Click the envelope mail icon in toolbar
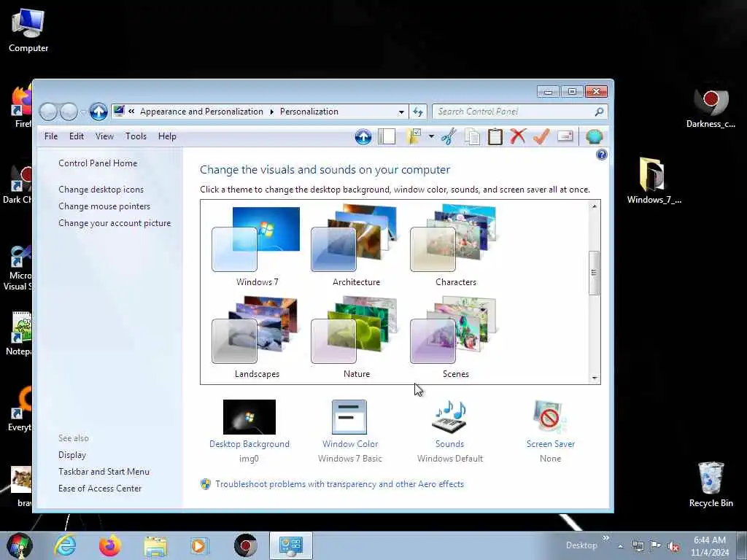747x560 pixels. pyautogui.click(x=565, y=136)
